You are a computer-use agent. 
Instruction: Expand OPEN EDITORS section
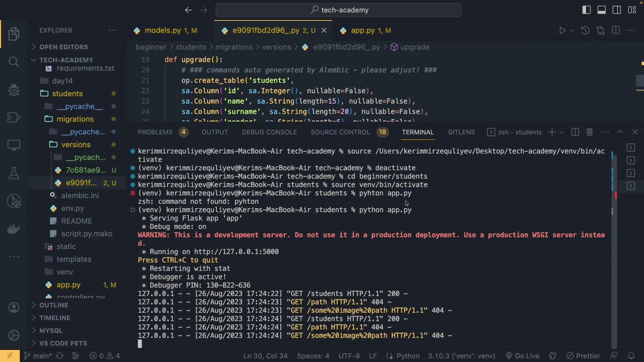(63, 47)
